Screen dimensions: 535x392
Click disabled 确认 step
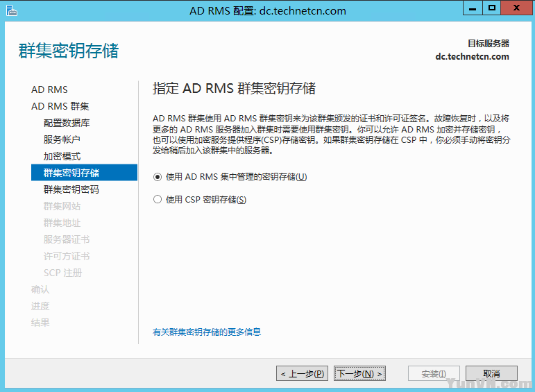(40, 289)
